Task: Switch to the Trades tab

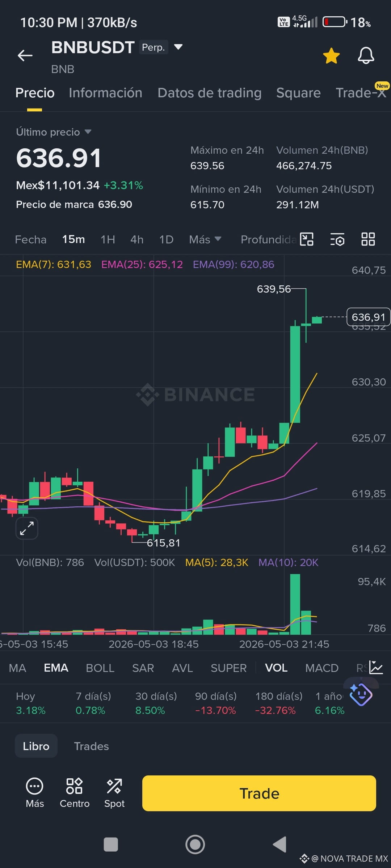Action: pos(92,746)
